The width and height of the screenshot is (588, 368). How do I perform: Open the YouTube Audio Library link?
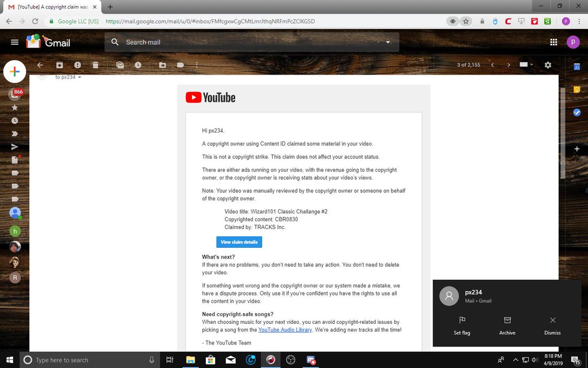coord(285,330)
